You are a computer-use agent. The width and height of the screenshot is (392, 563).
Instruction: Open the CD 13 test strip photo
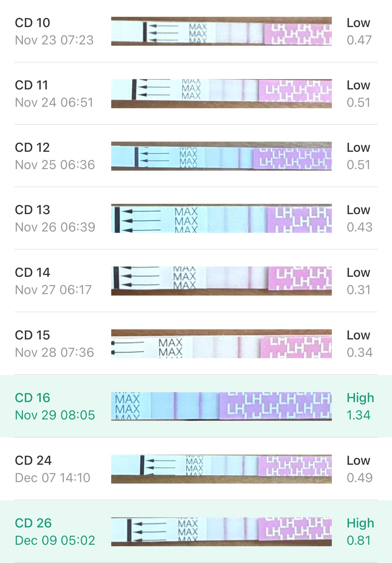221,218
